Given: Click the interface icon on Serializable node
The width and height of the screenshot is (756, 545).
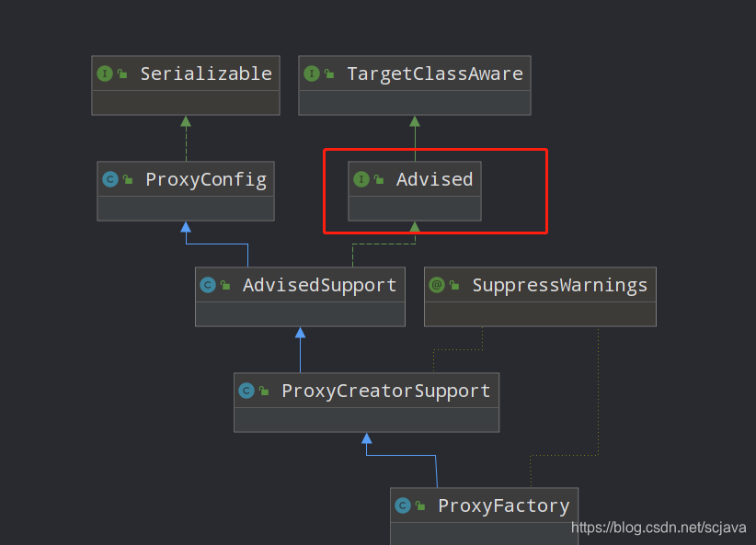Looking at the screenshot, I should coord(105,74).
